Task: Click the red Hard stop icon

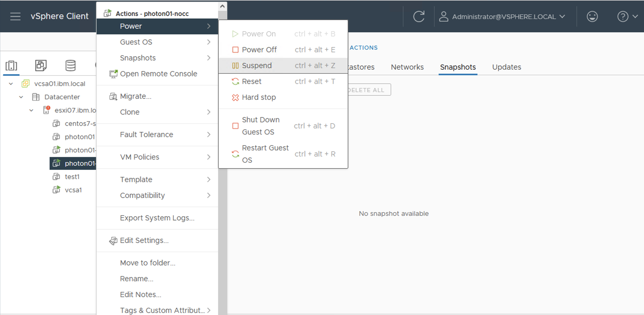Action: 235,97
